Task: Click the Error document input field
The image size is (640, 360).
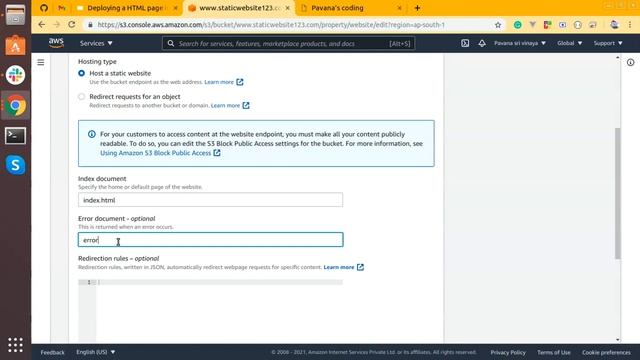Action: coord(211,240)
